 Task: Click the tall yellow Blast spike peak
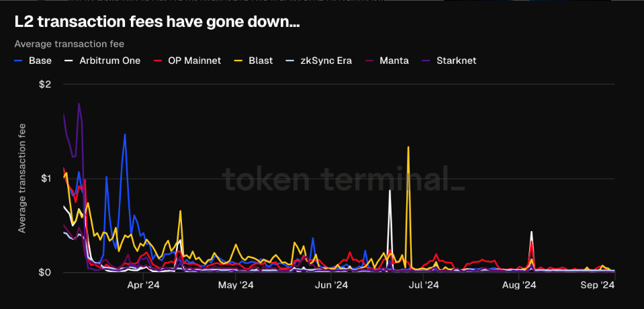(x=408, y=147)
